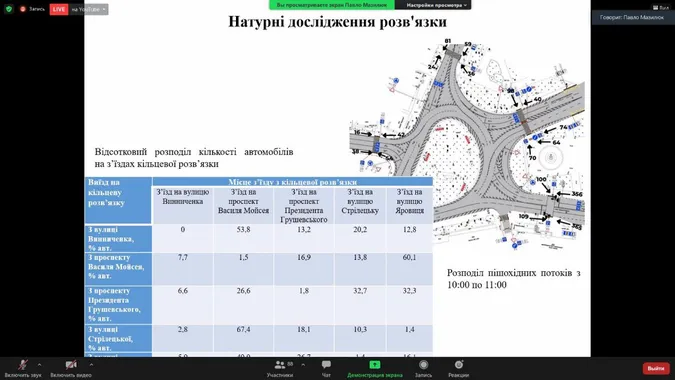Click the table cell with value 53,8
The image size is (675, 380).
point(243,238)
